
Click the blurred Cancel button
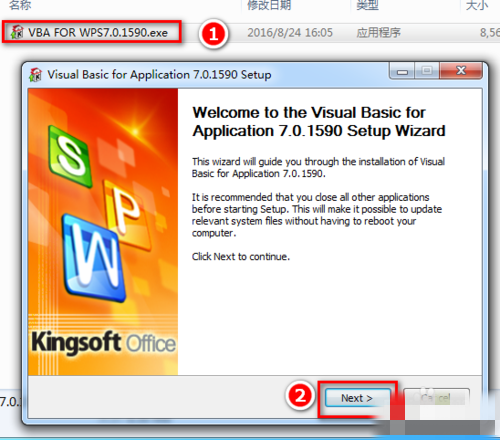tap(436, 398)
